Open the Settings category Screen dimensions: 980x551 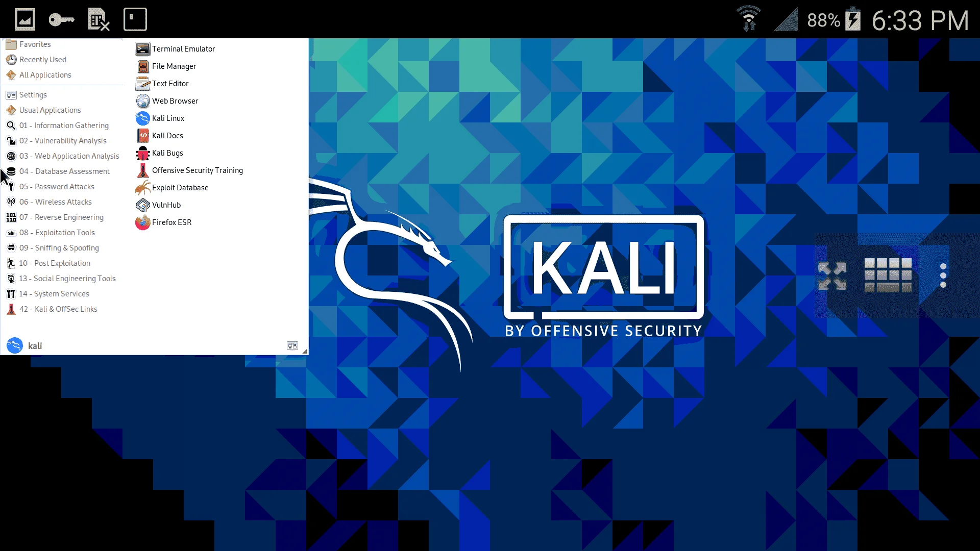(27, 95)
